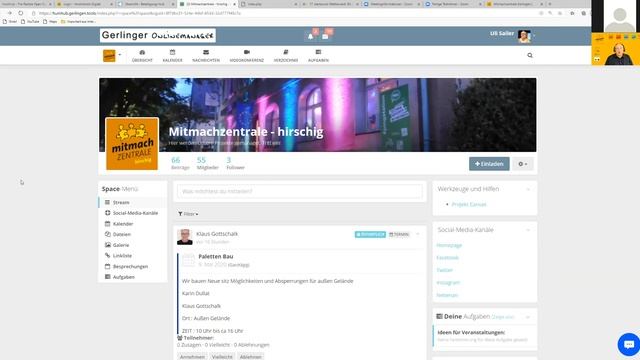Focus the post text input field
Image resolution: width=640 pixels, height=360 pixels.
(x=300, y=191)
